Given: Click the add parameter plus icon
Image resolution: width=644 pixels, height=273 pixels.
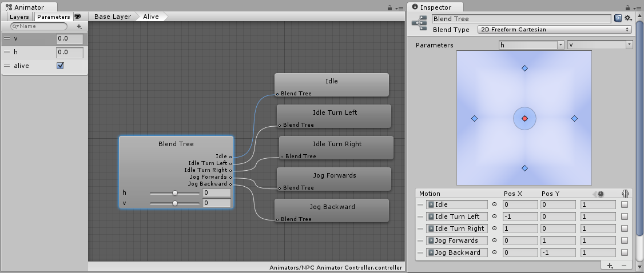Looking at the screenshot, I should (x=79, y=26).
